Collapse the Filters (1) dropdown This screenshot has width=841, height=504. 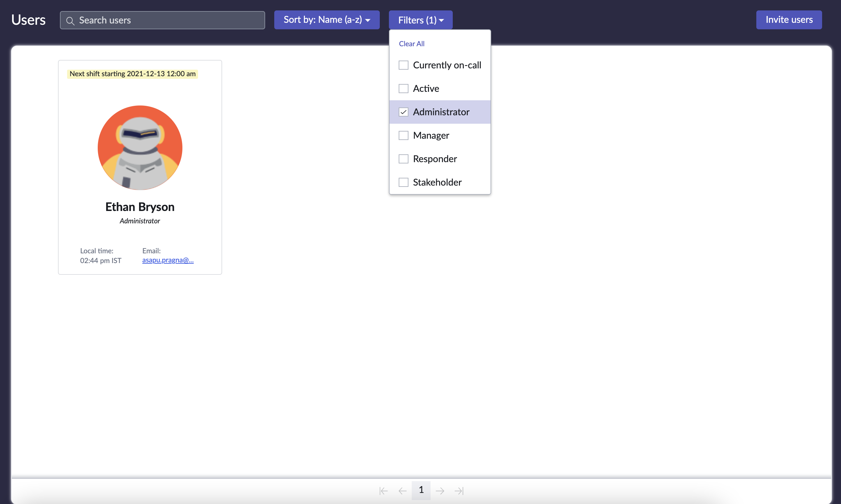(420, 20)
